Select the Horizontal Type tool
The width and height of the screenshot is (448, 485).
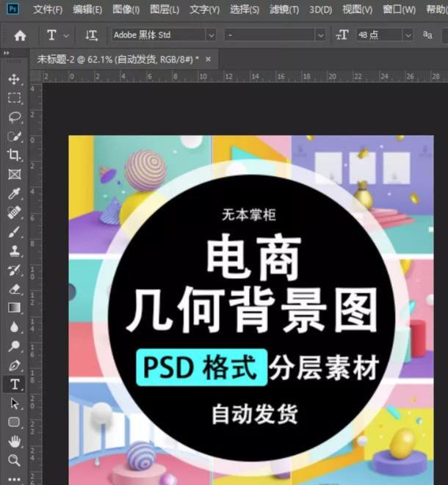coord(14,384)
